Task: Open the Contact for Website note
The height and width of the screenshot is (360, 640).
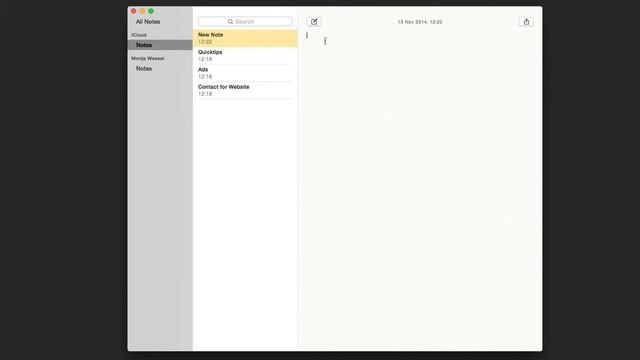Action: (245, 90)
